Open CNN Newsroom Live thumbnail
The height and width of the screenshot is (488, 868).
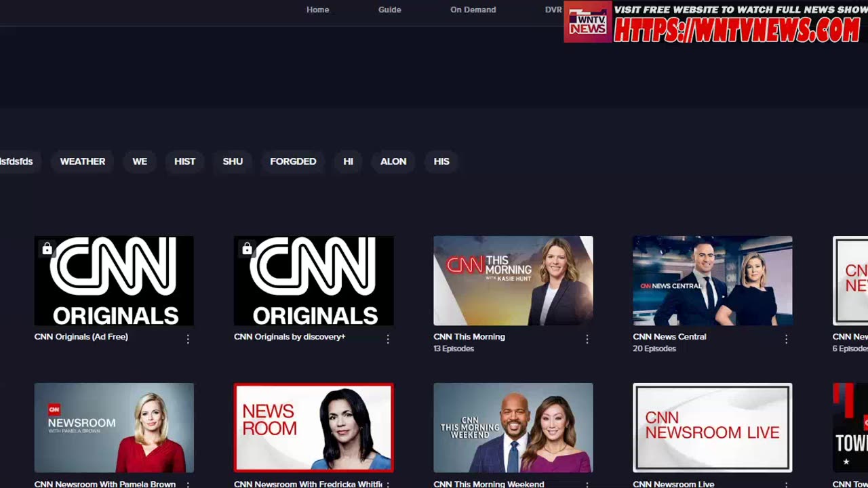point(713,428)
